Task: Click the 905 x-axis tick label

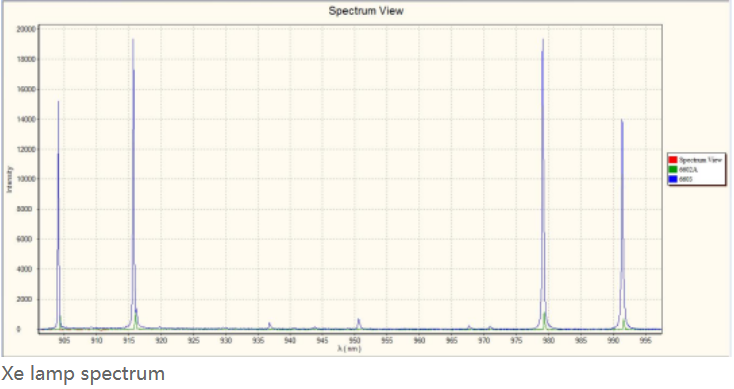Action: click(64, 340)
